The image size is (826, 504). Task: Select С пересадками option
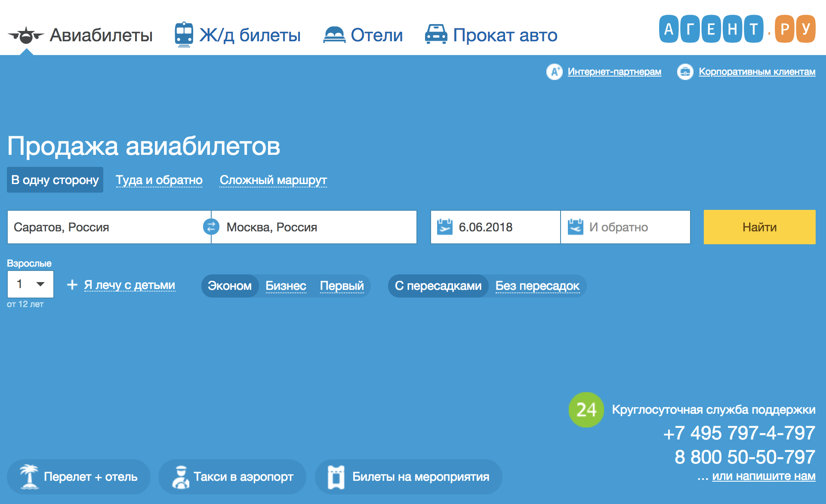pyautogui.click(x=438, y=286)
